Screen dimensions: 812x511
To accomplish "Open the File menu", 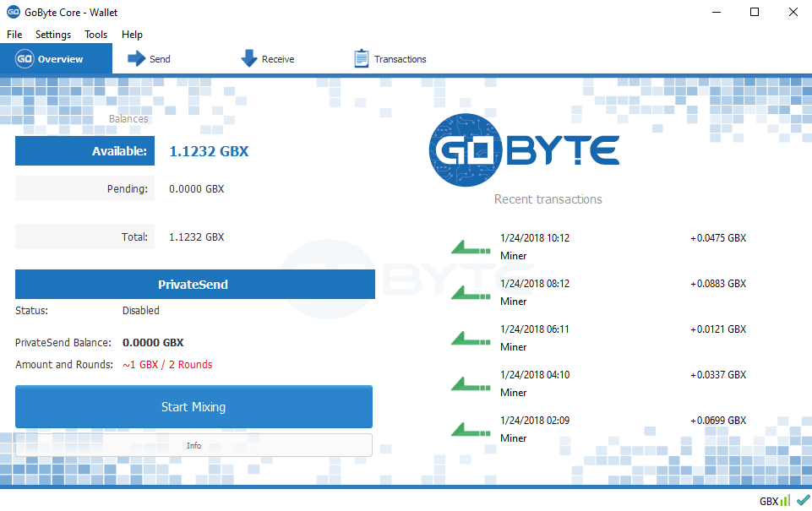I will [14, 35].
